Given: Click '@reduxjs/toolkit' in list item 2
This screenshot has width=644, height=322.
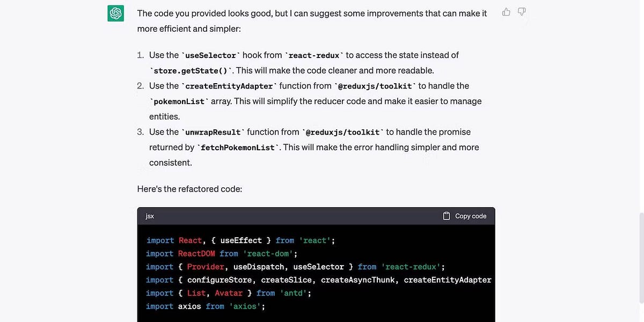Looking at the screenshot, I should 374,86.
